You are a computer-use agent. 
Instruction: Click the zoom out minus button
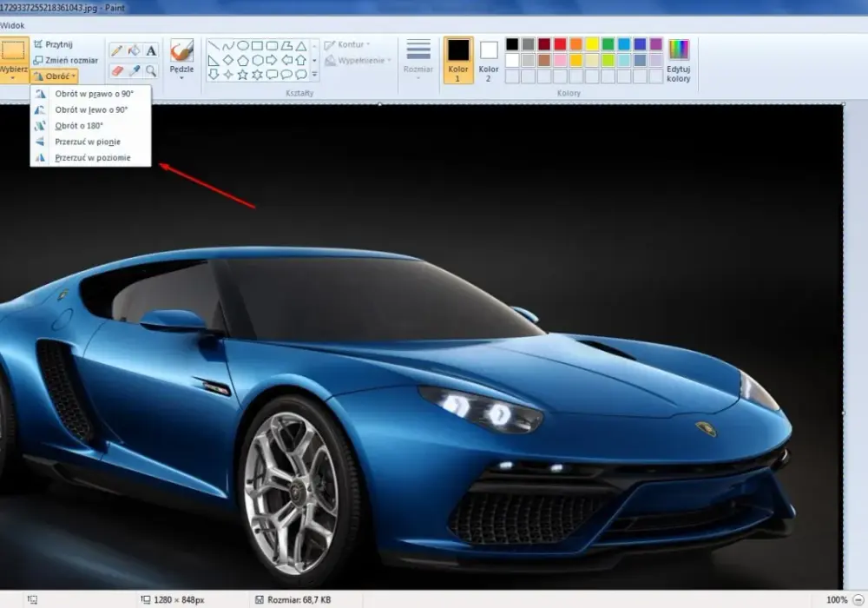(x=858, y=599)
